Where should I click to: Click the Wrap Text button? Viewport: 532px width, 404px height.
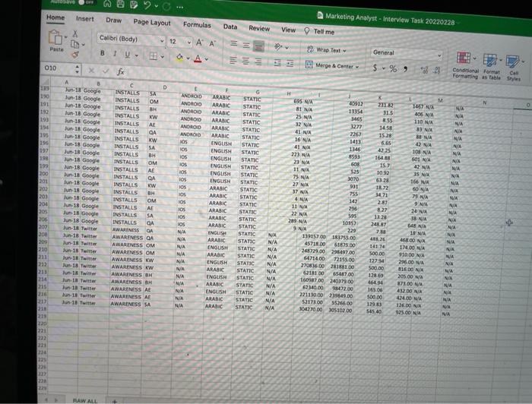click(x=326, y=50)
